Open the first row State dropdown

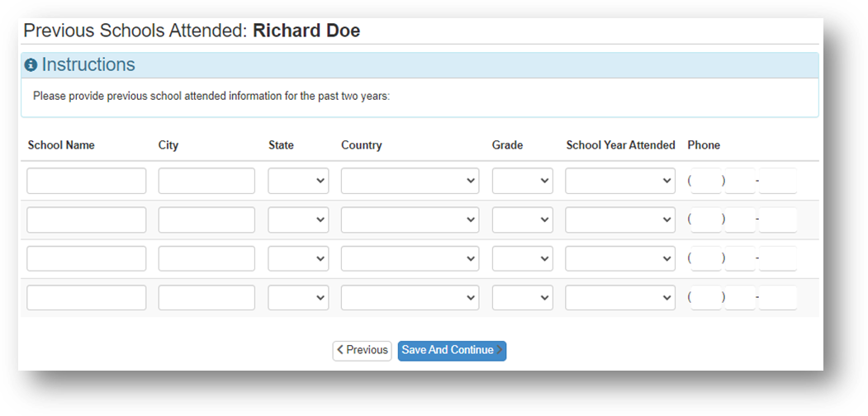pyautogui.click(x=298, y=181)
